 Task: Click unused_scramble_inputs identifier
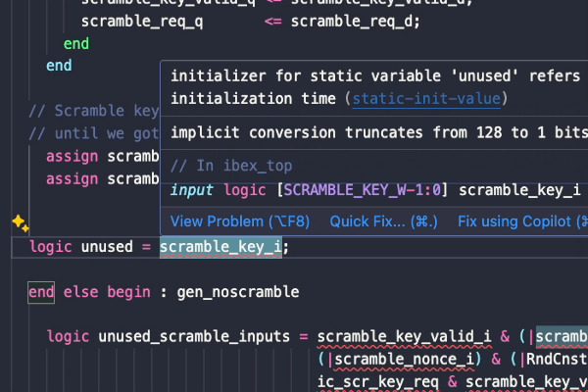click(194, 336)
